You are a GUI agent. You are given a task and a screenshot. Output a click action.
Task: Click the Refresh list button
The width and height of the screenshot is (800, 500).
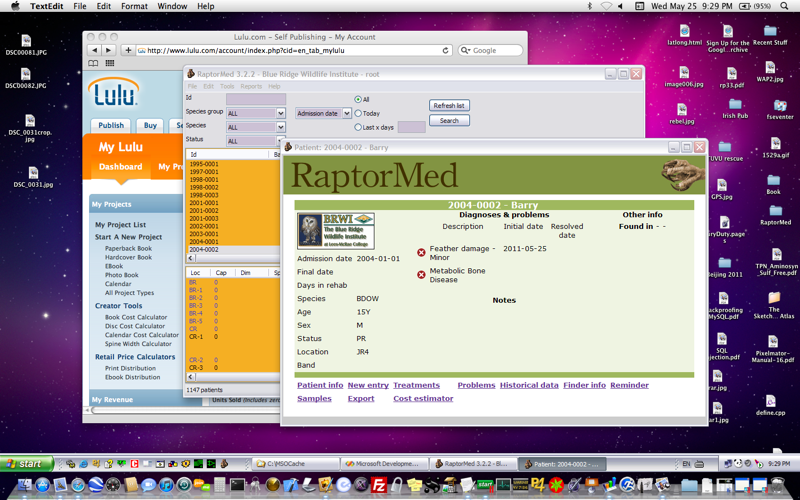click(449, 106)
